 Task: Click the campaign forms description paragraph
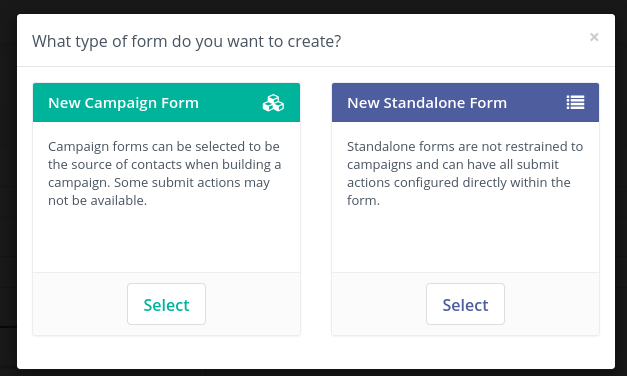[165, 173]
